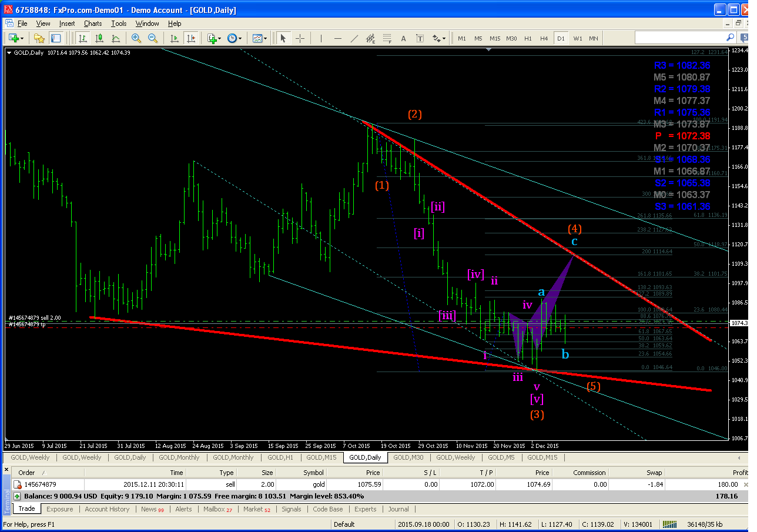Select the W1 timeframe button
This screenshot has height=532, width=757.
(x=578, y=38)
